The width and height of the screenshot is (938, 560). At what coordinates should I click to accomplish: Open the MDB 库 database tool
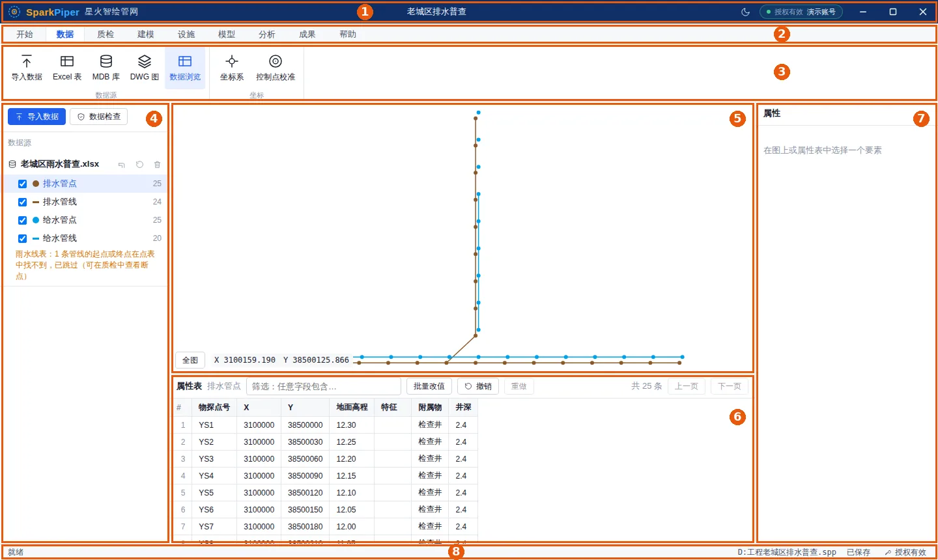(106, 68)
